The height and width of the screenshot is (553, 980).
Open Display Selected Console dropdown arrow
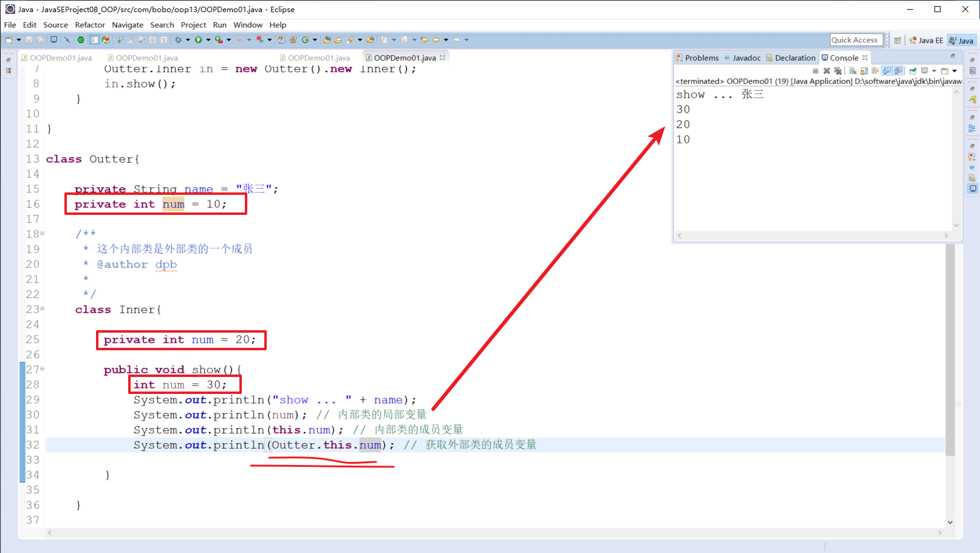pos(934,71)
